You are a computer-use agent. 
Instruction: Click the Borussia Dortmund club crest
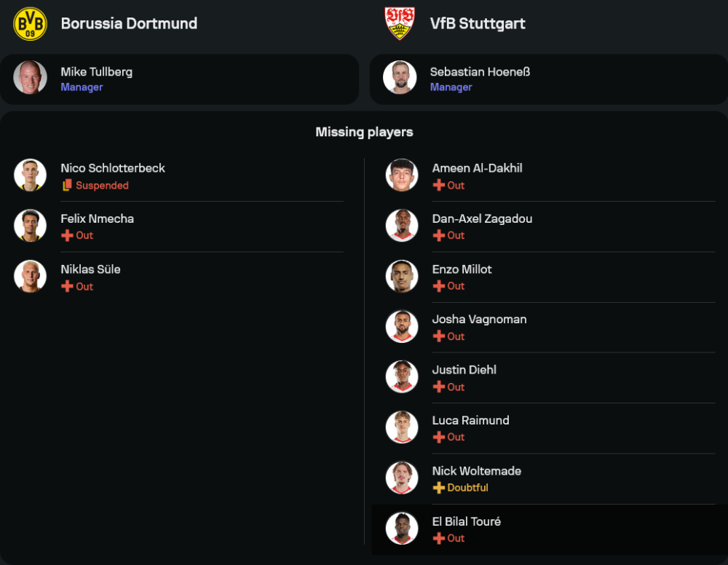coord(30,23)
